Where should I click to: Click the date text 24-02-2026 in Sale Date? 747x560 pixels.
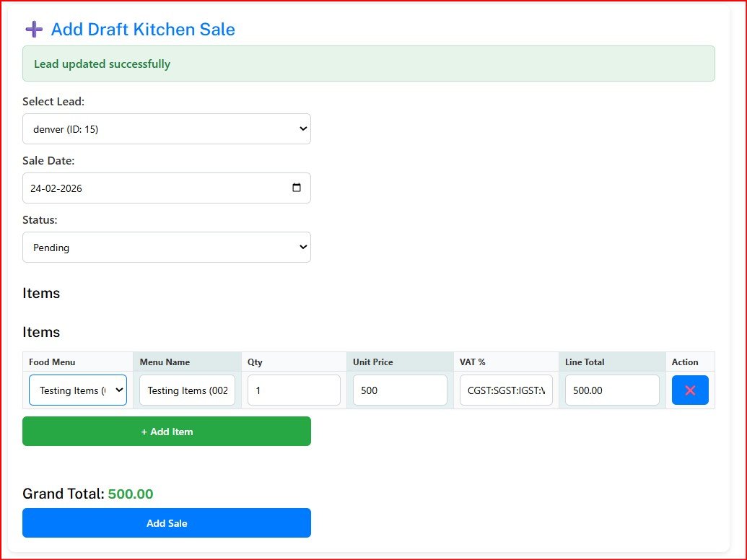(56, 188)
